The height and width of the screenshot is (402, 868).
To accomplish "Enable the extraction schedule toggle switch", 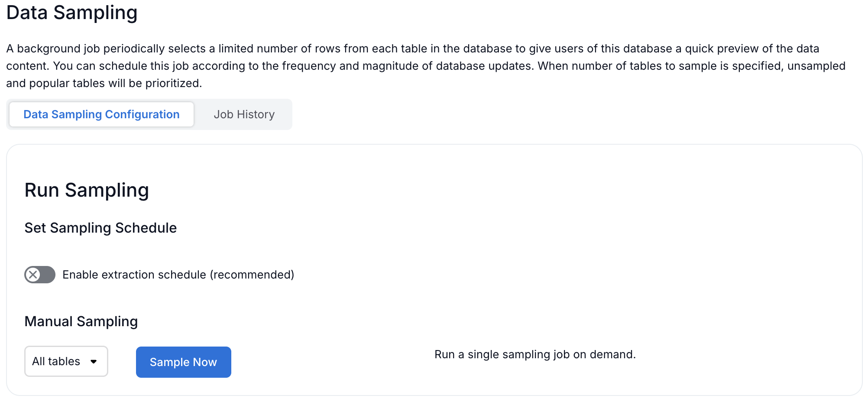I will (x=40, y=275).
